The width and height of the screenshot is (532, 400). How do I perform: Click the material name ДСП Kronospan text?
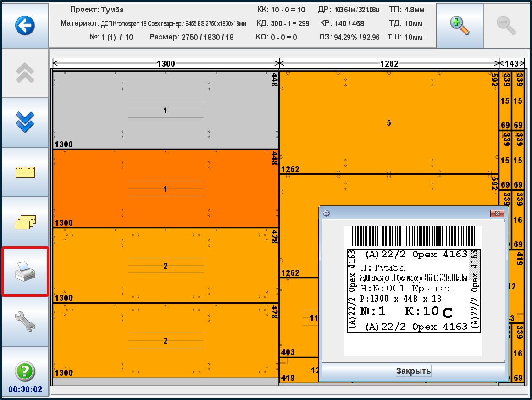173,24
